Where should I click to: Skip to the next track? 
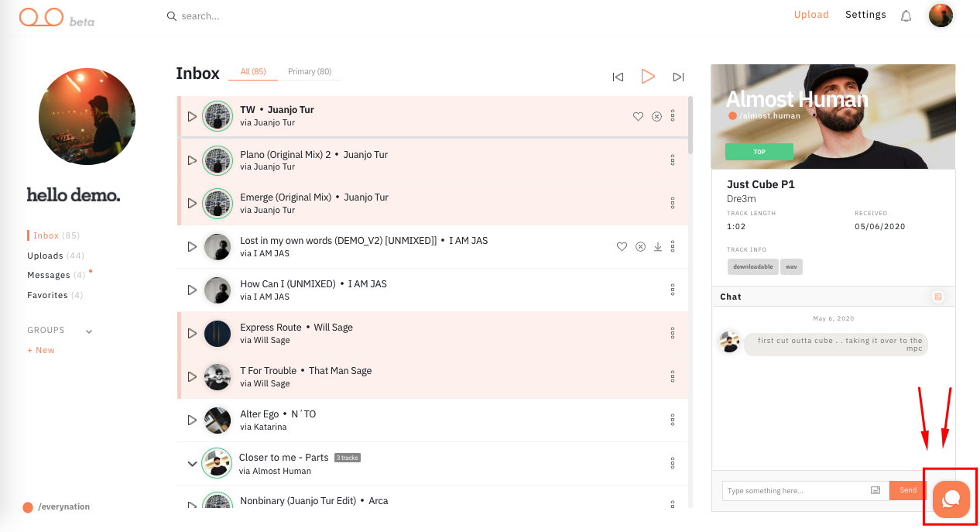tap(679, 77)
